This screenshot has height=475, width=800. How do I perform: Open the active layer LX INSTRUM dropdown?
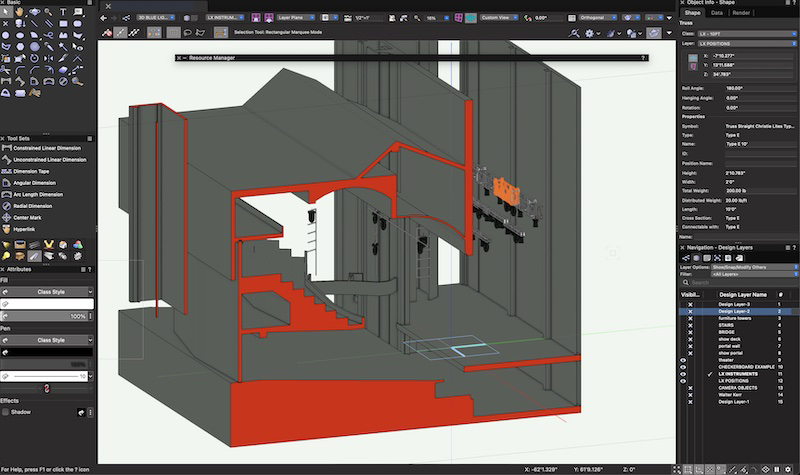(225, 18)
